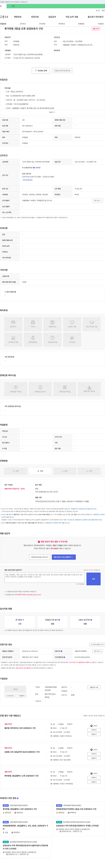The width and height of the screenshot is (105, 868).
Task: Open 지도 보기 beside 서울서부고용센터
Action: pos(98,651)
